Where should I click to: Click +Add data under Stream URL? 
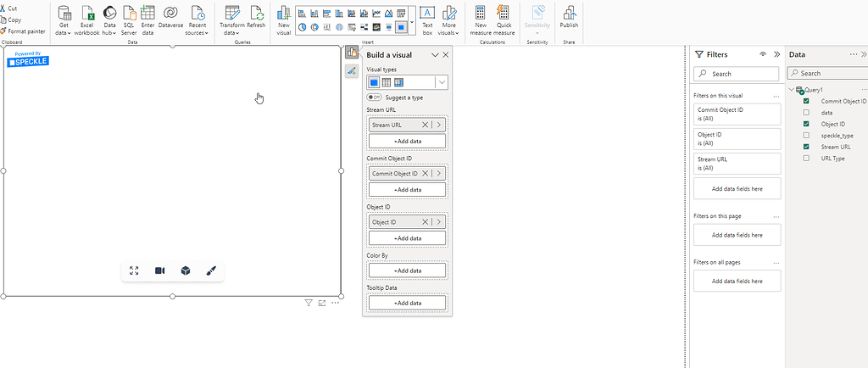coord(408,141)
